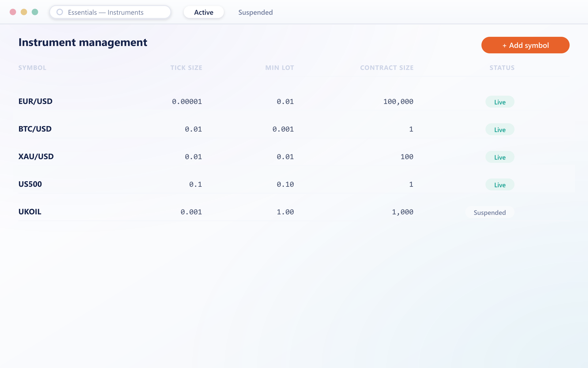Screen dimensions: 588x368
Task: Select the BTC/USD symbol row
Action: (x=294, y=129)
